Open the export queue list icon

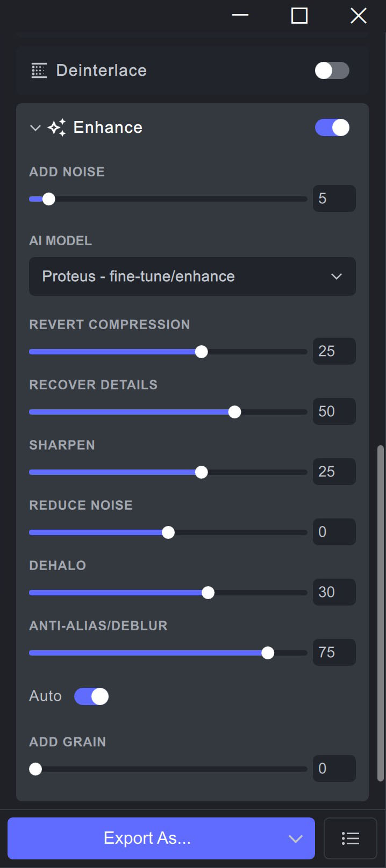click(351, 838)
